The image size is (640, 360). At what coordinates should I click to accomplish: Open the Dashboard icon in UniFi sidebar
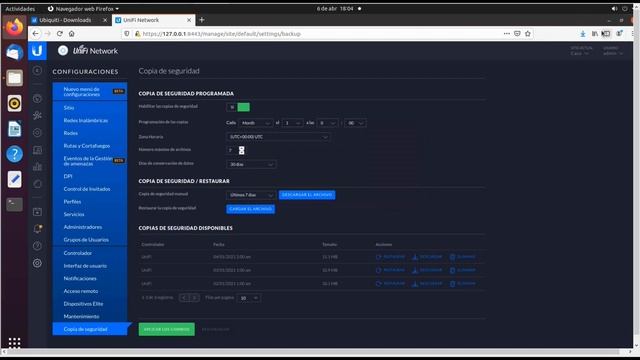point(37,99)
